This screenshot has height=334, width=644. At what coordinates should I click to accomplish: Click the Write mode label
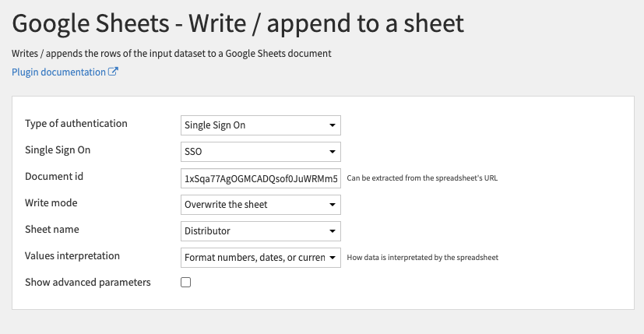tap(51, 203)
